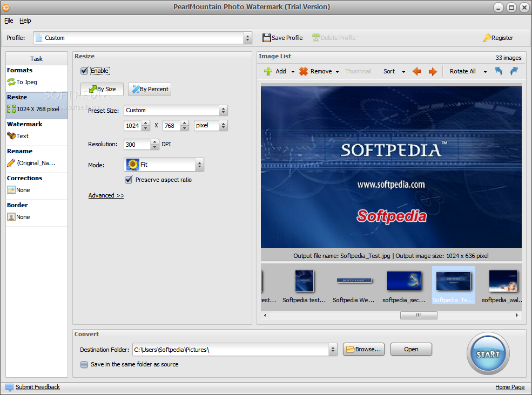Screen dimensions: 532x395
Task: Click the Delete Profile trash icon
Action: coord(316,38)
